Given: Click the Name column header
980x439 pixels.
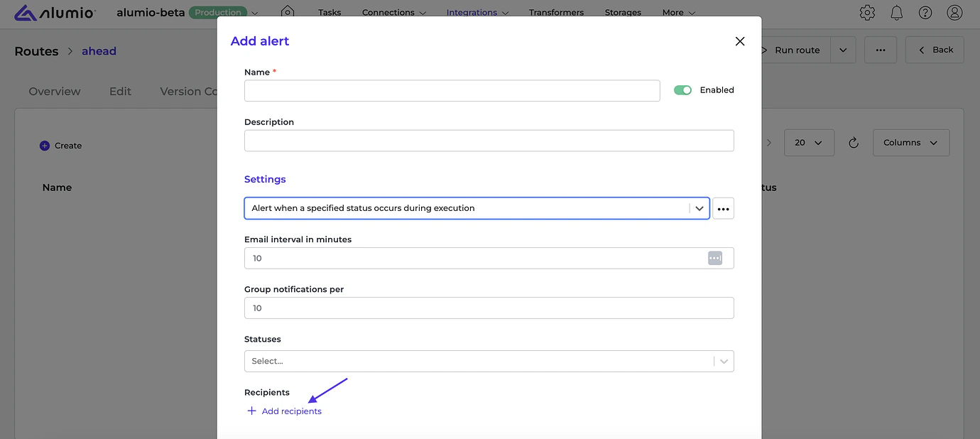Looking at the screenshot, I should 57,188.
